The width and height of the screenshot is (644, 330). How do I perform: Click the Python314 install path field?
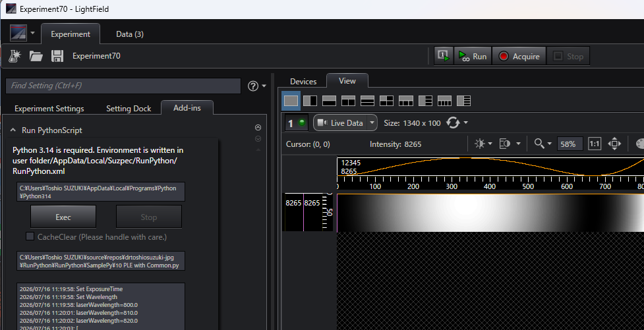pyautogui.click(x=101, y=192)
